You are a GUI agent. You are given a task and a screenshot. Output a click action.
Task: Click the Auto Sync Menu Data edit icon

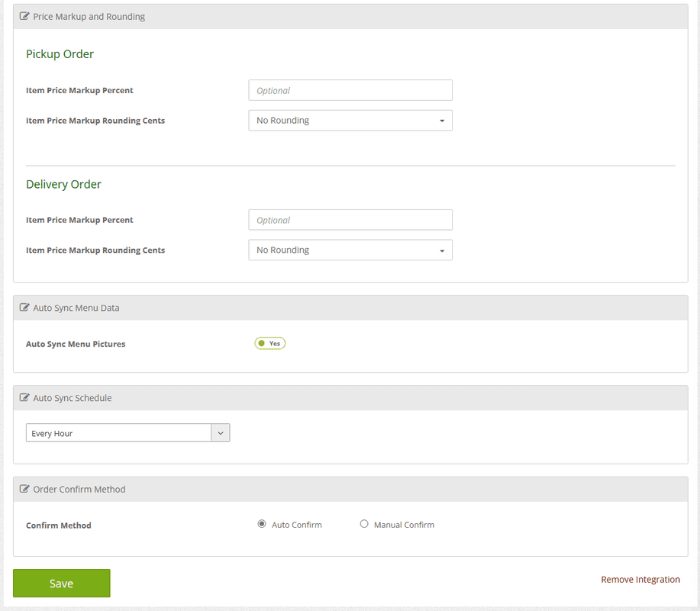click(x=24, y=308)
